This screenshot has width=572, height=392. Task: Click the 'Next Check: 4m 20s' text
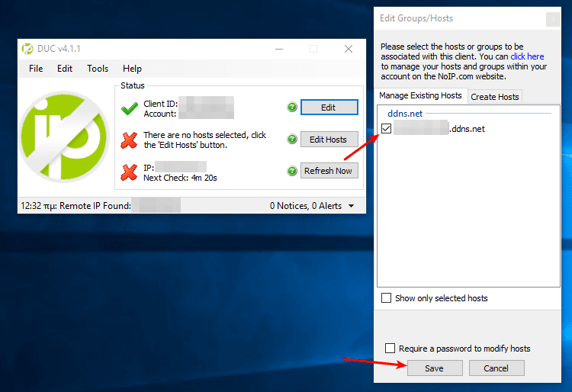click(180, 178)
